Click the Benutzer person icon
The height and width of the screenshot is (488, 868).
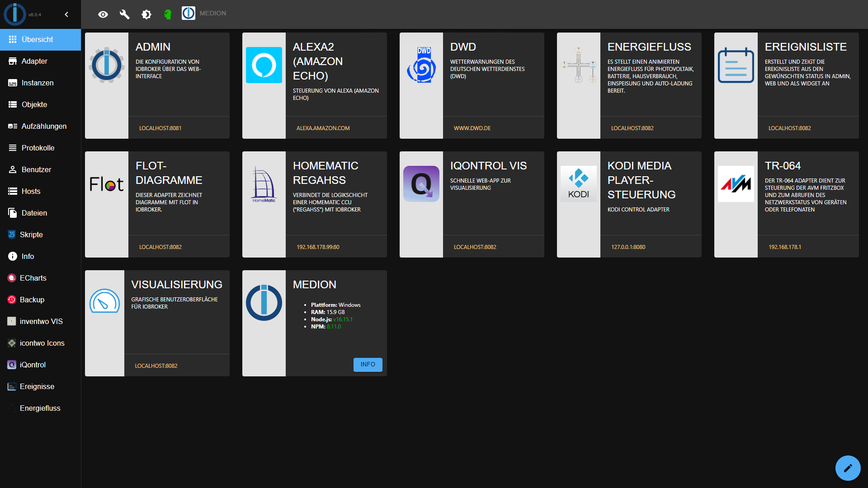click(13, 170)
